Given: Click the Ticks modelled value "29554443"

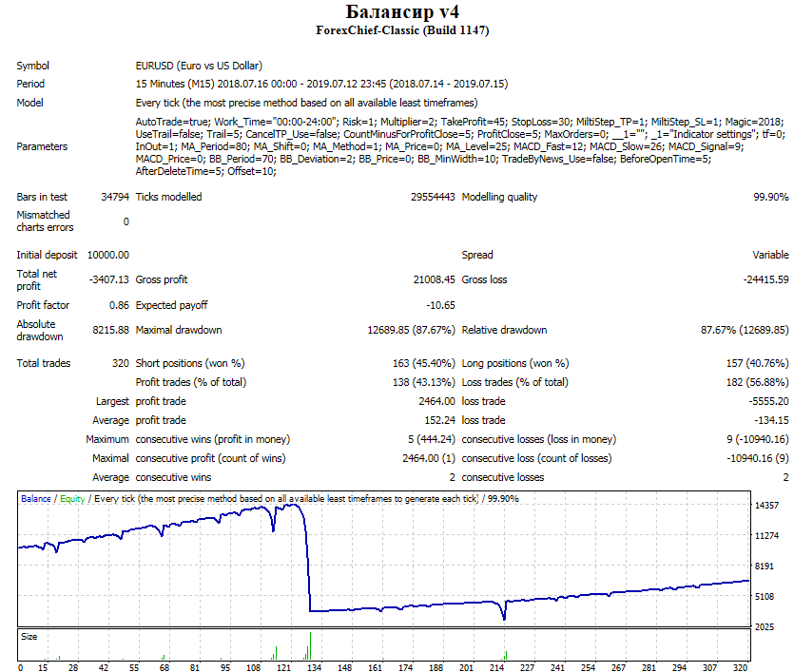Looking at the screenshot, I should pyautogui.click(x=433, y=197).
